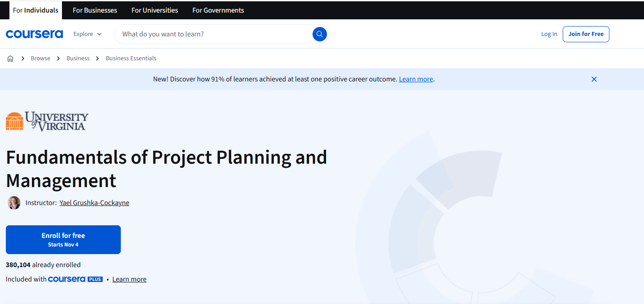644x304 pixels.
Task: Click the Coursera Plus badge
Action: tap(75, 279)
